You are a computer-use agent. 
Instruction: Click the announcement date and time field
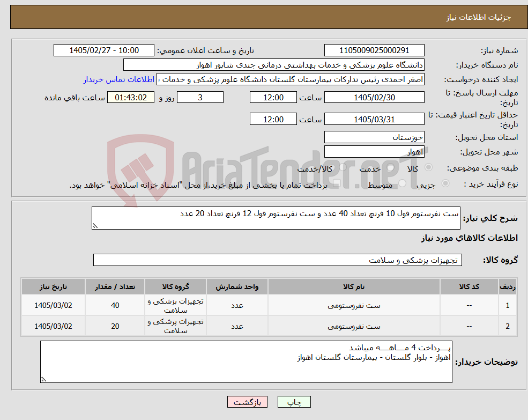103,50
